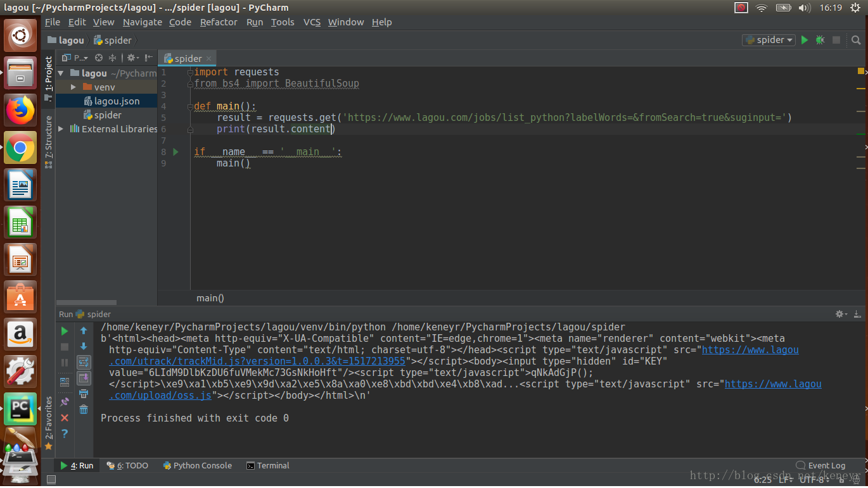Collapse the lagou project root node
Viewport: 868px width, 488px height.
(x=62, y=73)
